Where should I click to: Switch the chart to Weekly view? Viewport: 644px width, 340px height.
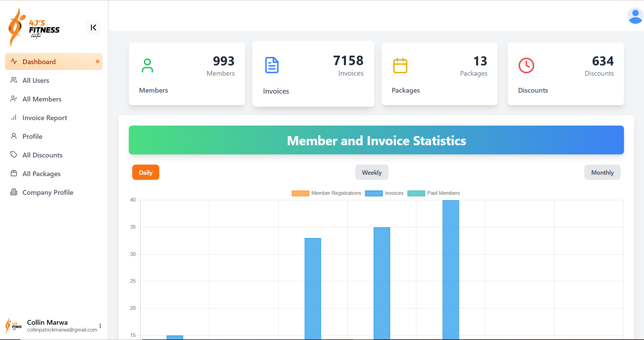coord(371,172)
